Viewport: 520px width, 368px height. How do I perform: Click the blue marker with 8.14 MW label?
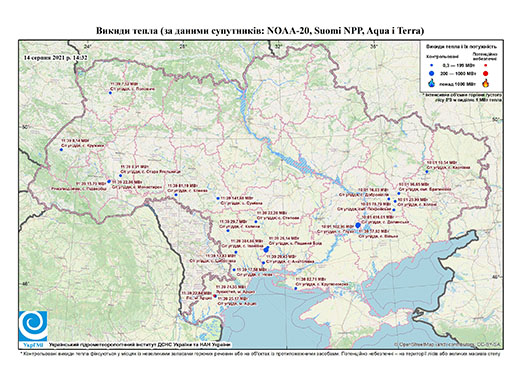click(x=61, y=150)
